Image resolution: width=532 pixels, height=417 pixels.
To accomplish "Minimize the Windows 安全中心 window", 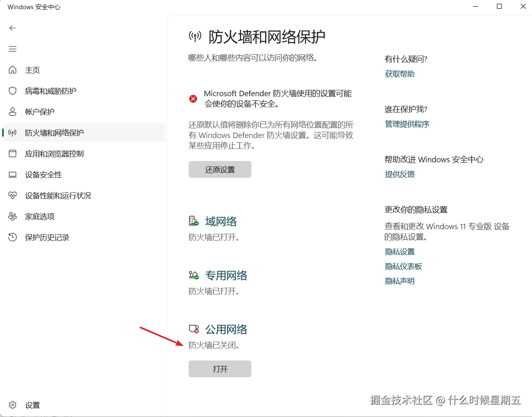I will pyautogui.click(x=476, y=7).
